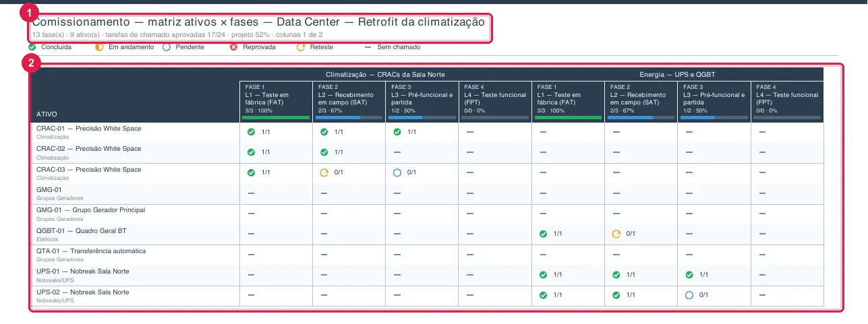868x324 pixels.
Task: Click the Reteste orange cycle legend icon
Action: [301, 47]
